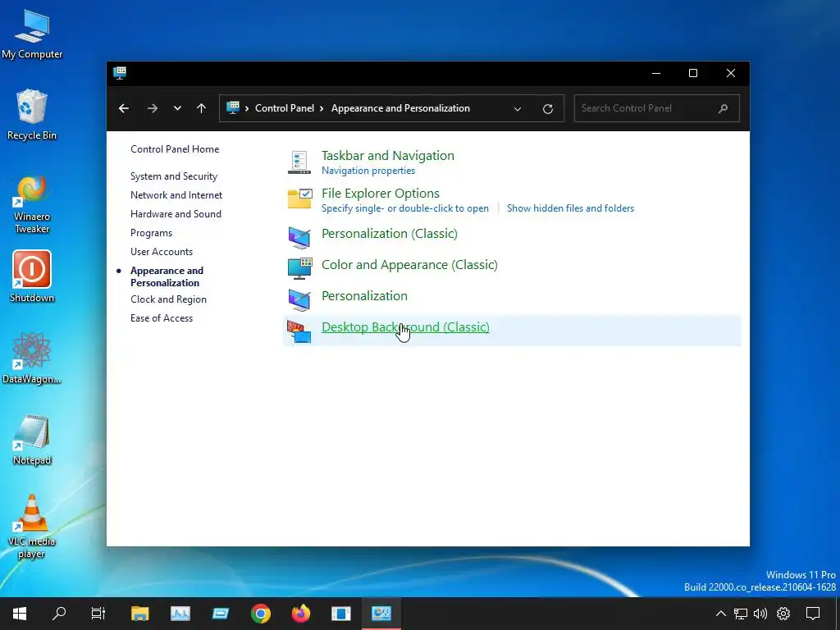Open taskbar Search
This screenshot has width=840, height=630.
(x=59, y=614)
